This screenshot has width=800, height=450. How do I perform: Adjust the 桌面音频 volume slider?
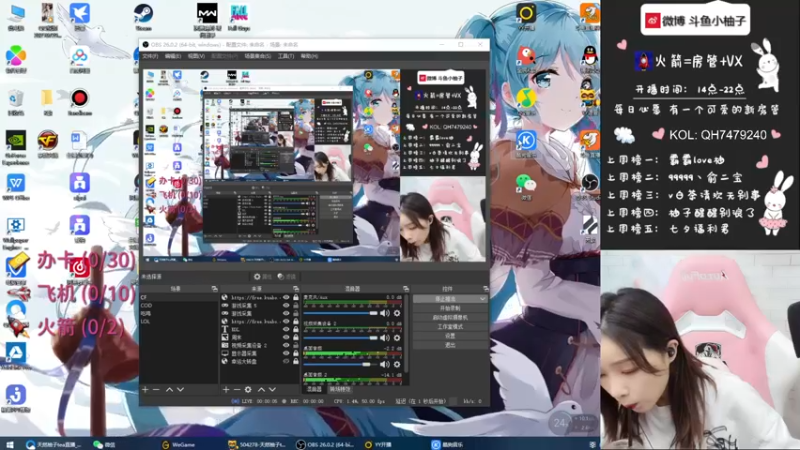click(341, 364)
